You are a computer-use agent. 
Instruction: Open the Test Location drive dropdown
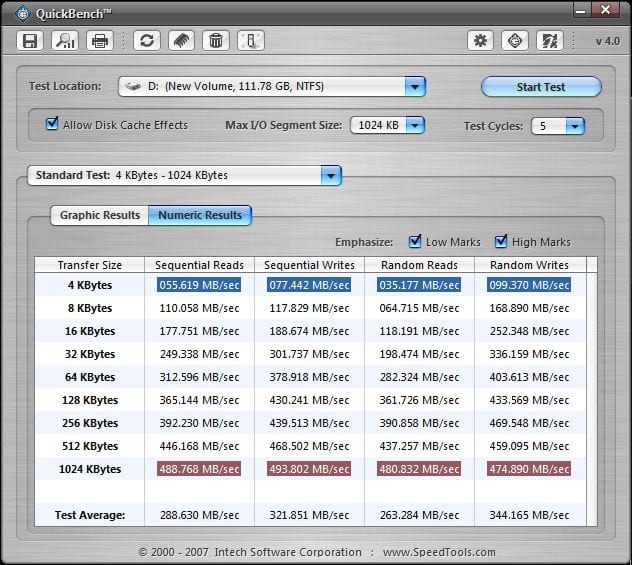tap(415, 87)
